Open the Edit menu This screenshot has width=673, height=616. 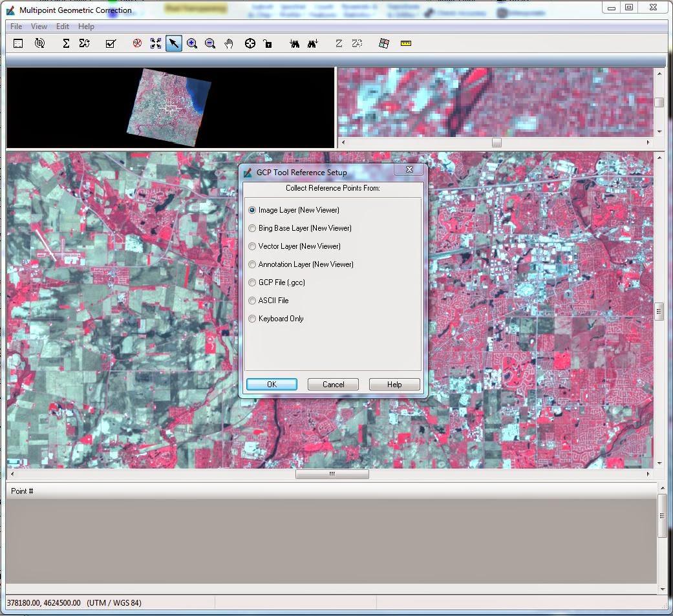pos(63,27)
